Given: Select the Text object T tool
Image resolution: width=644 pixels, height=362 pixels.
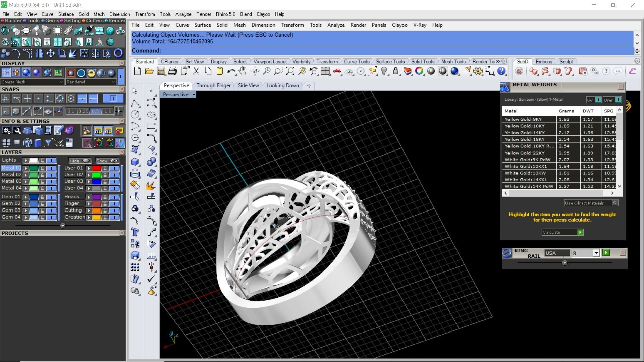Looking at the screenshot, I should [135, 232].
